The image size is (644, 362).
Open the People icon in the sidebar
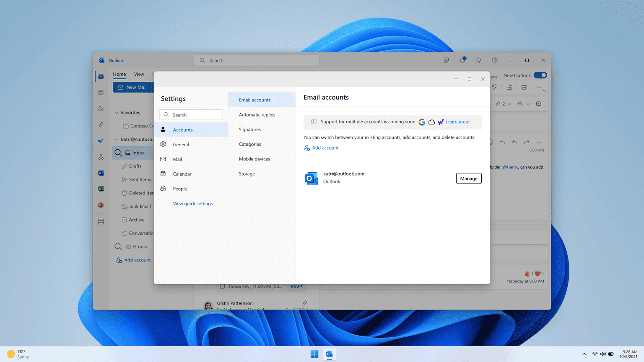(x=101, y=109)
